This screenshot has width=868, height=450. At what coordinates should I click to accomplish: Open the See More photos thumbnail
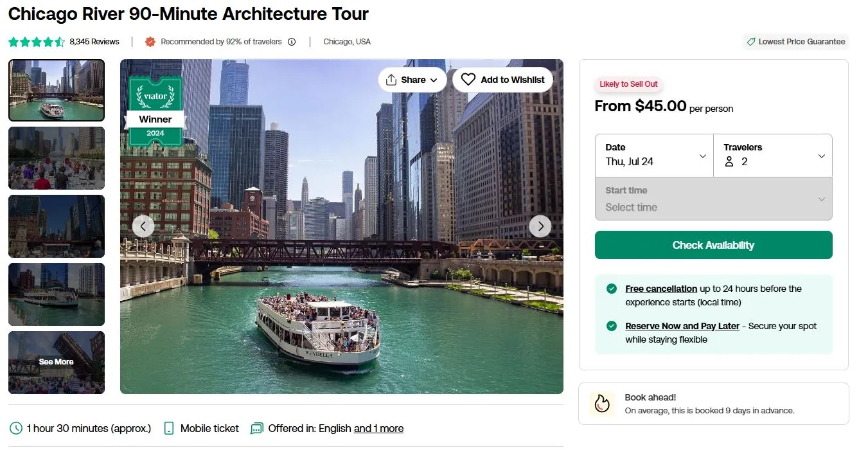[57, 362]
